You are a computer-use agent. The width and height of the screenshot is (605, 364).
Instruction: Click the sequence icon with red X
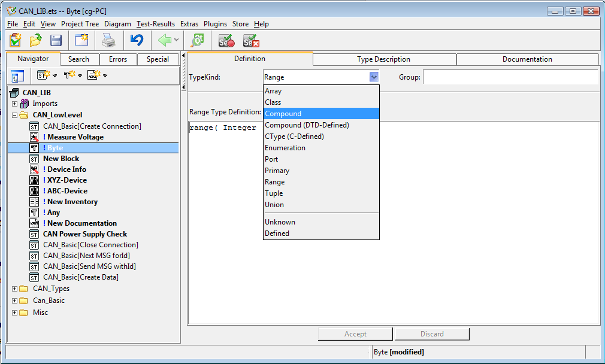(251, 41)
